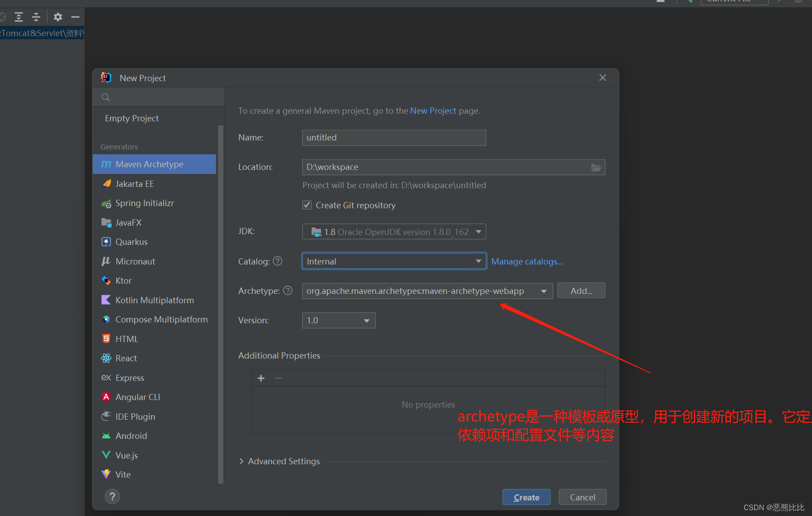Open the Manage catalogs link
The image size is (812, 516).
(x=526, y=261)
